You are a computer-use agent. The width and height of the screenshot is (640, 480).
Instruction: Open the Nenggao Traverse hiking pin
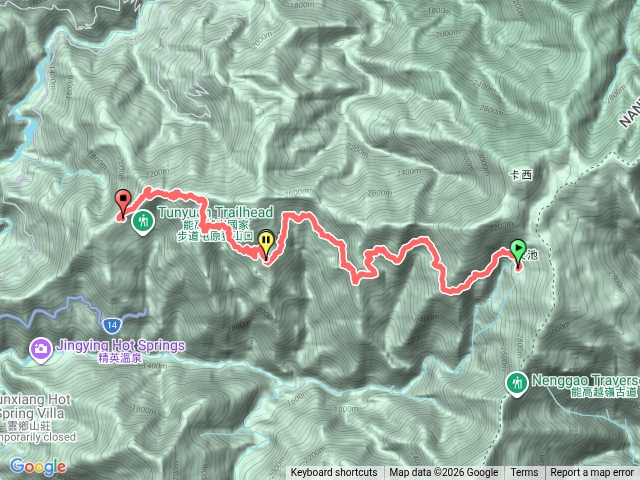click(x=517, y=384)
